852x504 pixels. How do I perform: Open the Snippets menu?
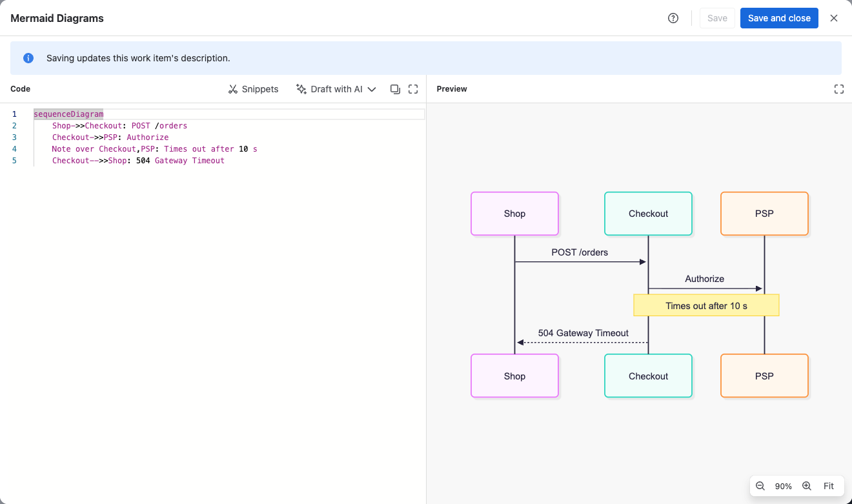coord(253,89)
